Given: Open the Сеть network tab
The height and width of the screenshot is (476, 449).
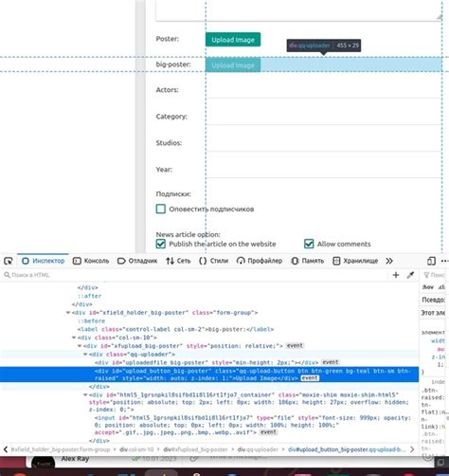Looking at the screenshot, I should 178,261.
